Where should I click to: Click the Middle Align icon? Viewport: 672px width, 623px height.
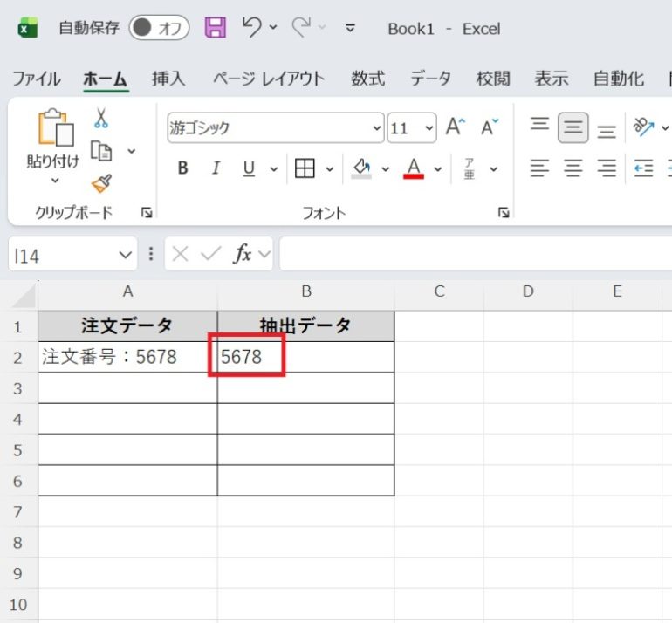pos(573,127)
